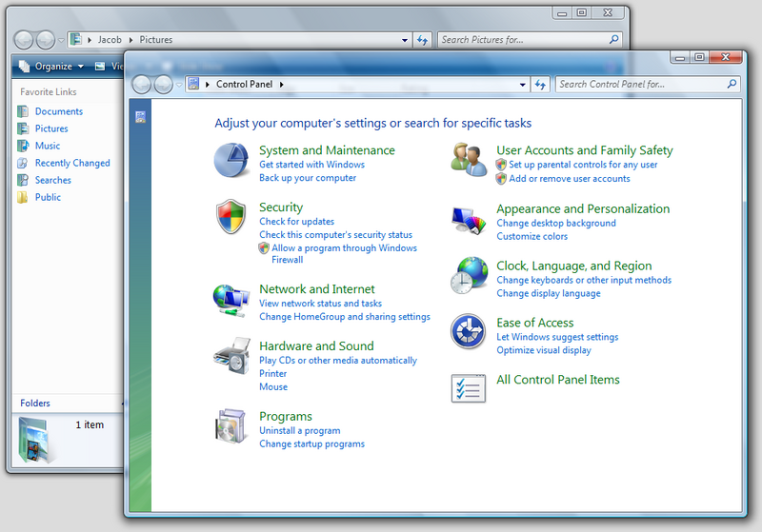Open the Mouse link under Hardware and Sound
This screenshot has width=762, height=532.
(273, 386)
